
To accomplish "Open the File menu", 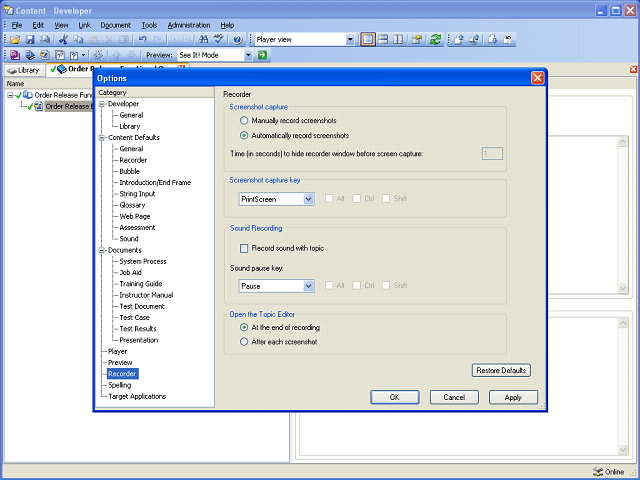I will (x=17, y=25).
